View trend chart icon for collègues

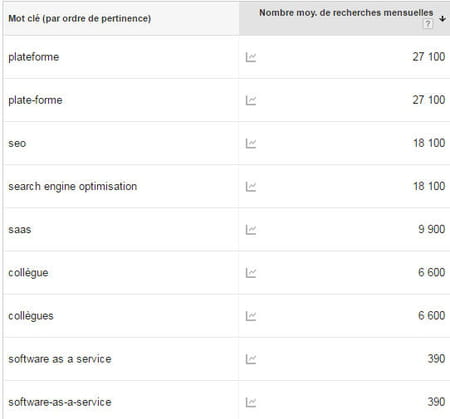coord(251,316)
